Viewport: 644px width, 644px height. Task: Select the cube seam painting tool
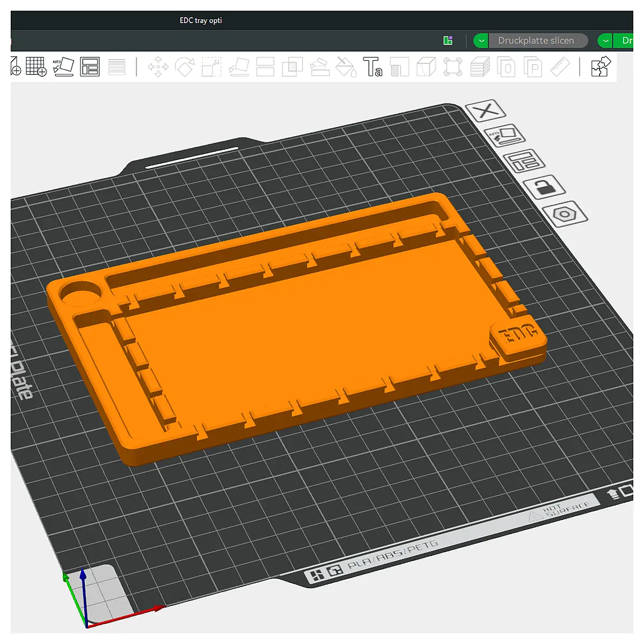tap(426, 67)
